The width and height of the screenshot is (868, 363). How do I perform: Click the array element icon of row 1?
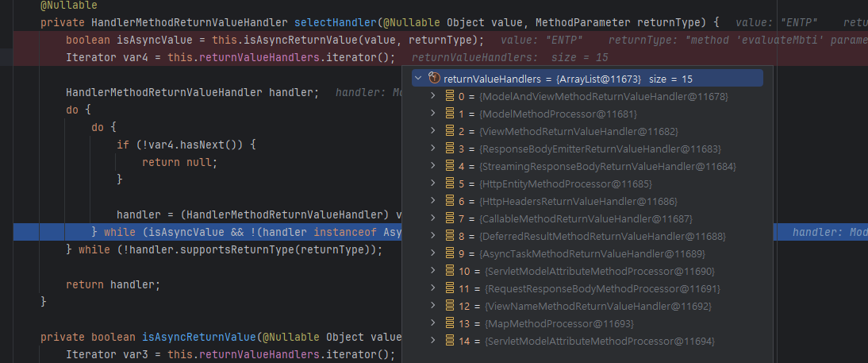450,114
